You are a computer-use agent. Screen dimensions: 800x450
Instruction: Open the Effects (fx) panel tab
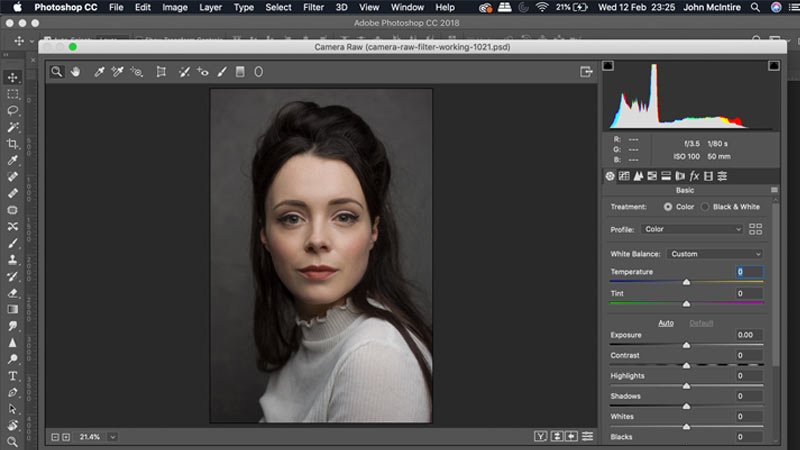[694, 176]
